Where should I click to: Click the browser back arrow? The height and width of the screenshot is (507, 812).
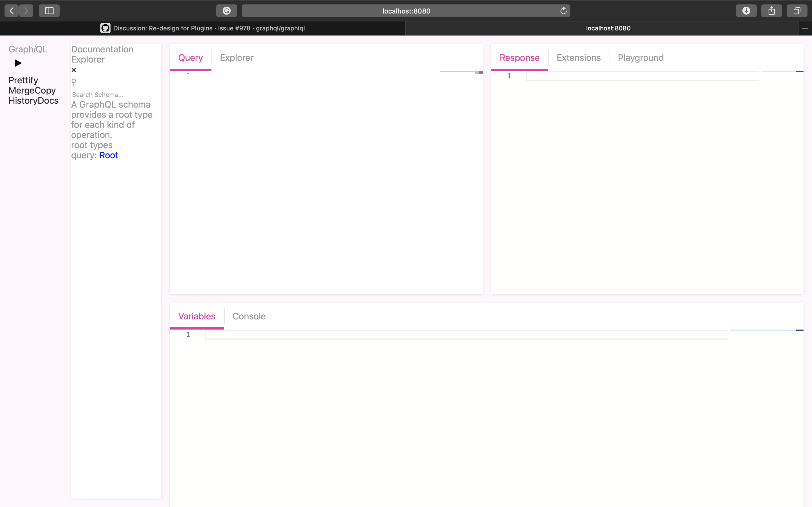point(12,11)
